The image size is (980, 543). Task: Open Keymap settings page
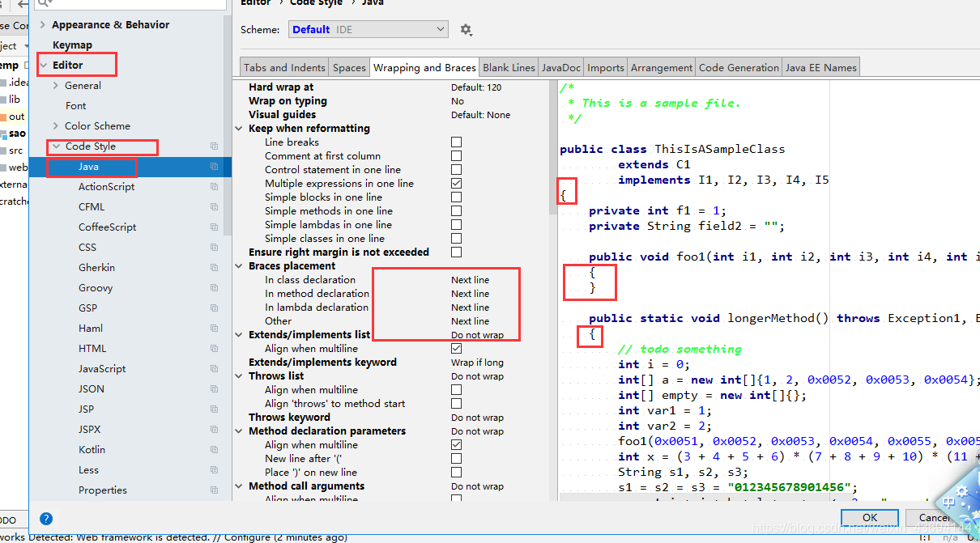(72, 45)
